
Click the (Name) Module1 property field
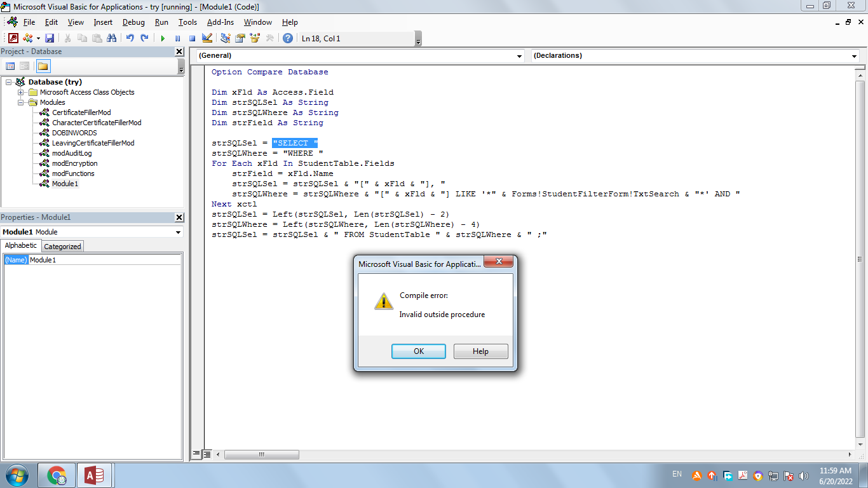93,260
